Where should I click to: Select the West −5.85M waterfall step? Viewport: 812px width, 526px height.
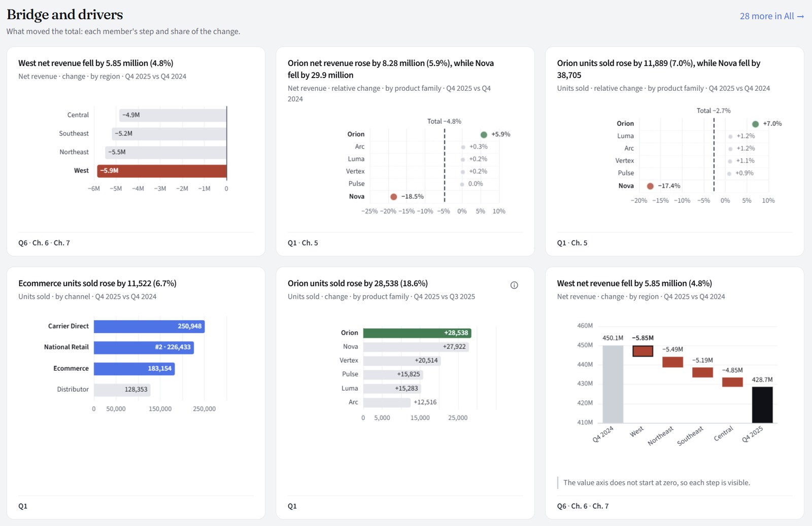(642, 351)
